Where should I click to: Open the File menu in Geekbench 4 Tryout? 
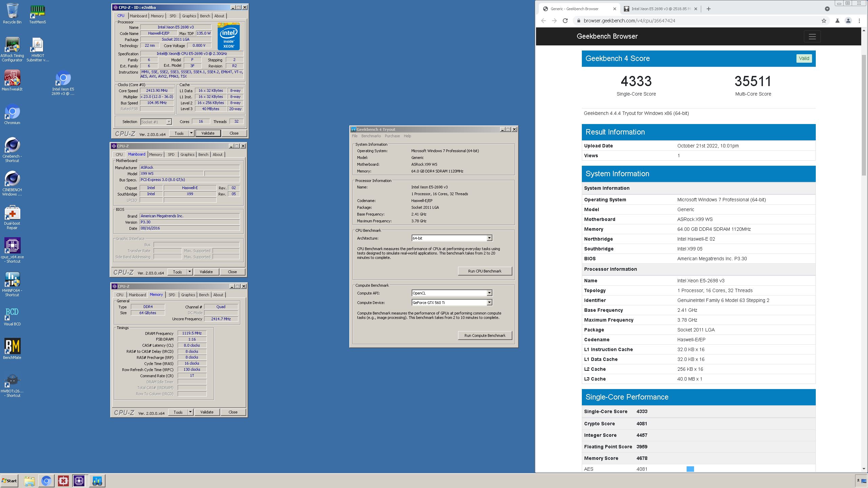[355, 136]
